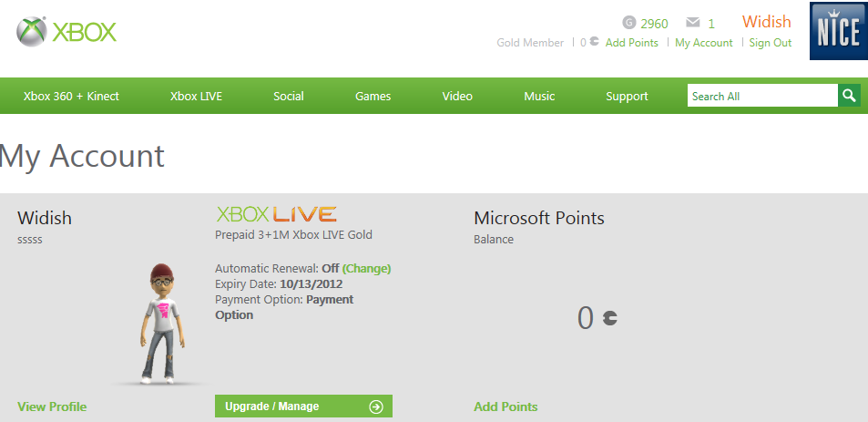Focus the Search All input field
This screenshot has height=422, width=868.
[x=762, y=96]
